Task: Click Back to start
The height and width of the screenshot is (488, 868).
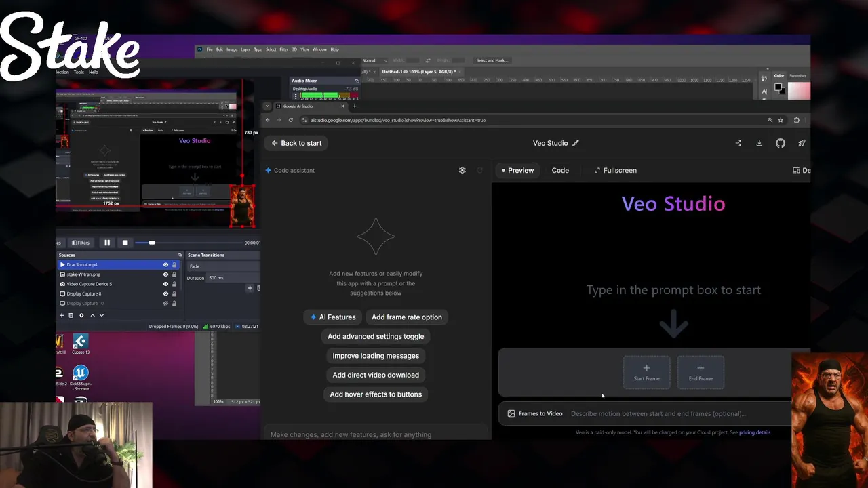Action: pos(296,143)
